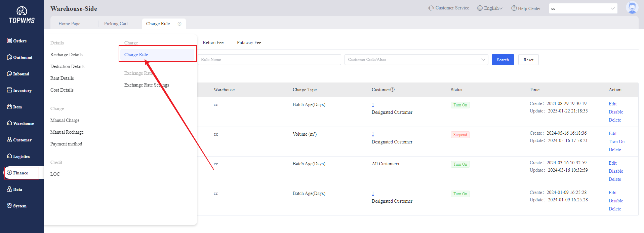This screenshot has height=233, width=644.
Task: Select the Putaway Fee tab
Action: (x=249, y=43)
